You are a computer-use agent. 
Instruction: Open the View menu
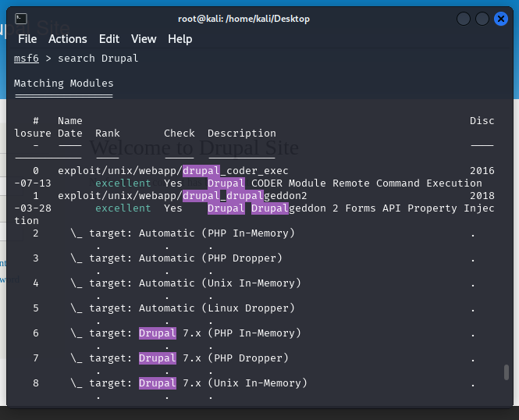tap(144, 39)
